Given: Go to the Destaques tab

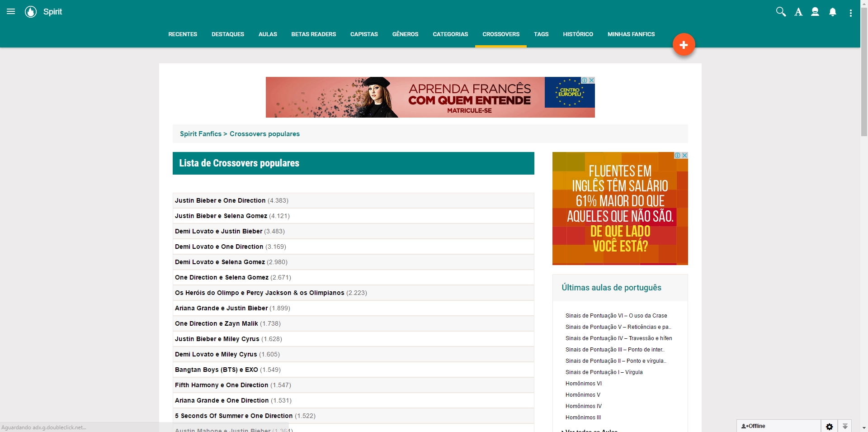Looking at the screenshot, I should pos(228,34).
